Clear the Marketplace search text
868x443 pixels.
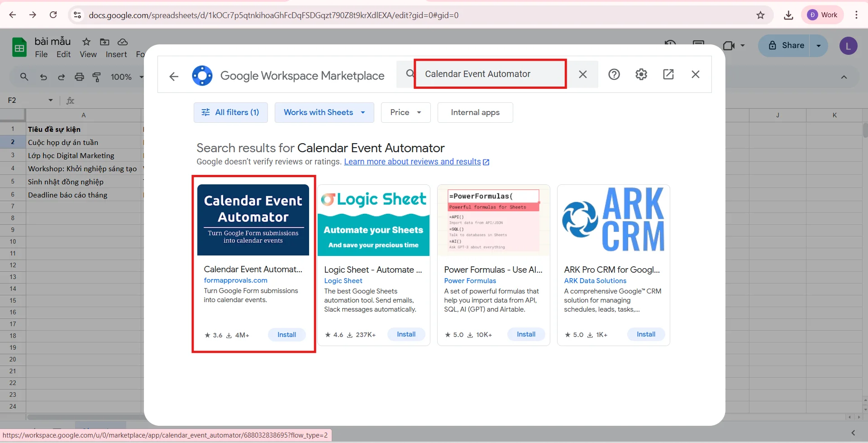583,74
